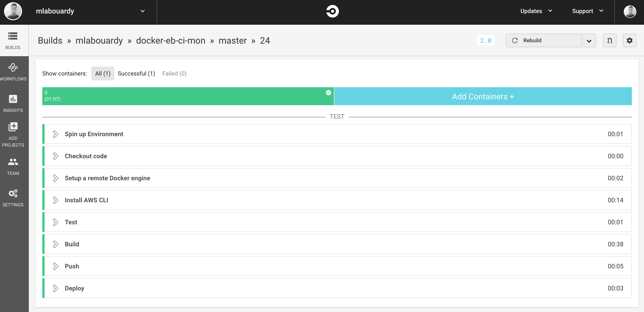This screenshot has width=644, height=312.
Task: Click the Push step duration 00:05
Action: click(x=615, y=266)
